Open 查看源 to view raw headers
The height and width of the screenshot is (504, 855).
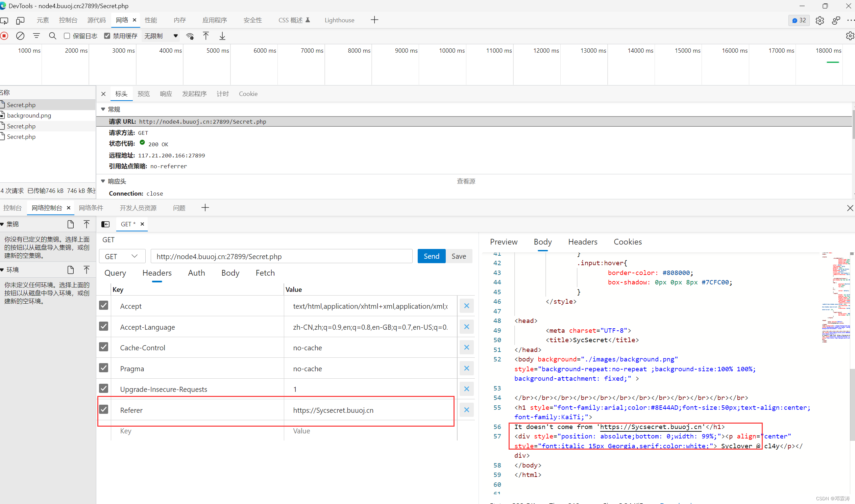(466, 181)
